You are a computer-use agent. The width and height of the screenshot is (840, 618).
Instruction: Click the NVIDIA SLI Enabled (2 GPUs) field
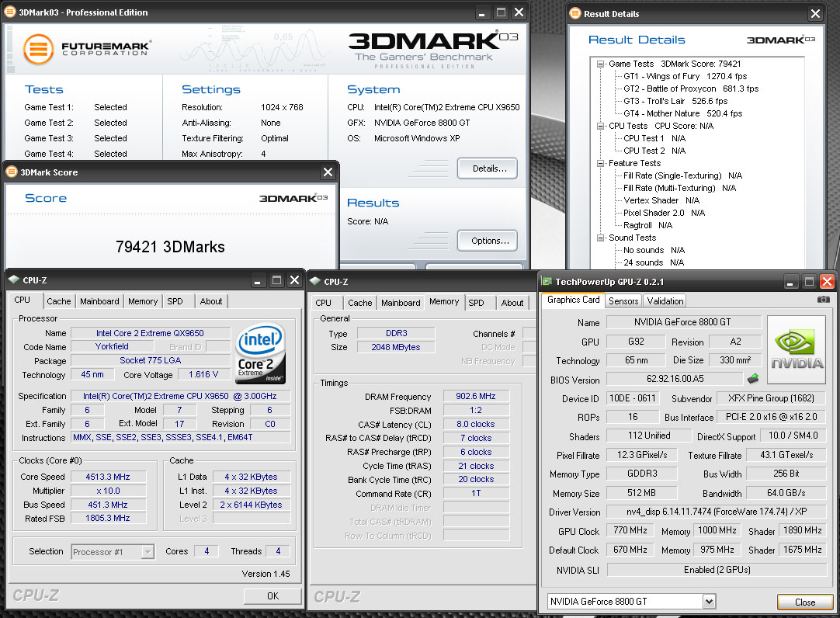click(x=717, y=570)
